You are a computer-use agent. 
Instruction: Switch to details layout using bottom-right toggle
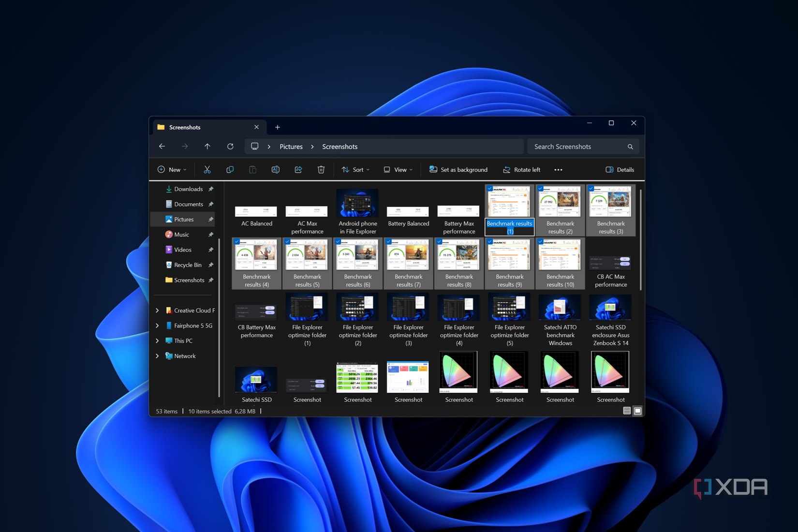[x=626, y=410]
